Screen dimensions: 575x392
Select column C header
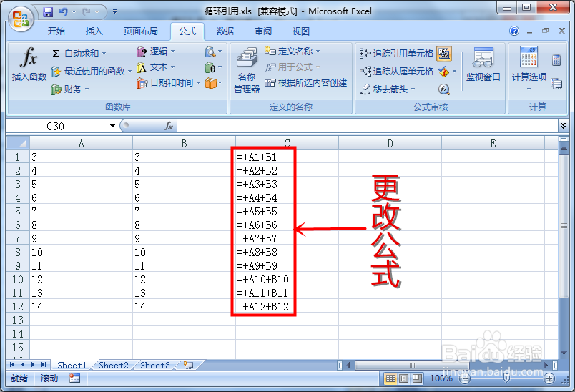[x=287, y=143]
